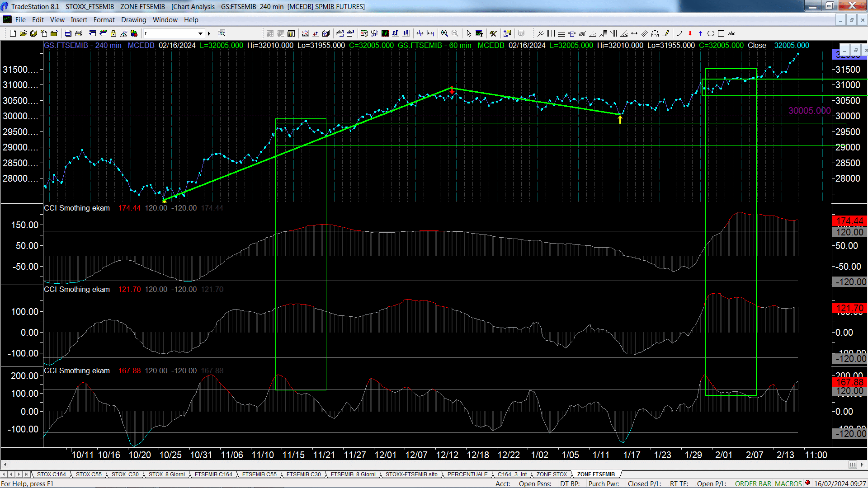Click the candlestick chart style icon
868x488 pixels.
point(406,33)
